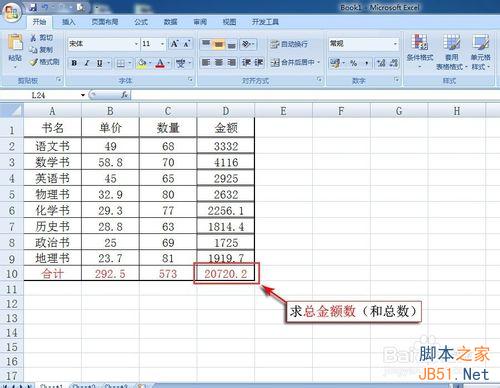Click the increase decimal icon
500x388 pixels.
point(381,63)
